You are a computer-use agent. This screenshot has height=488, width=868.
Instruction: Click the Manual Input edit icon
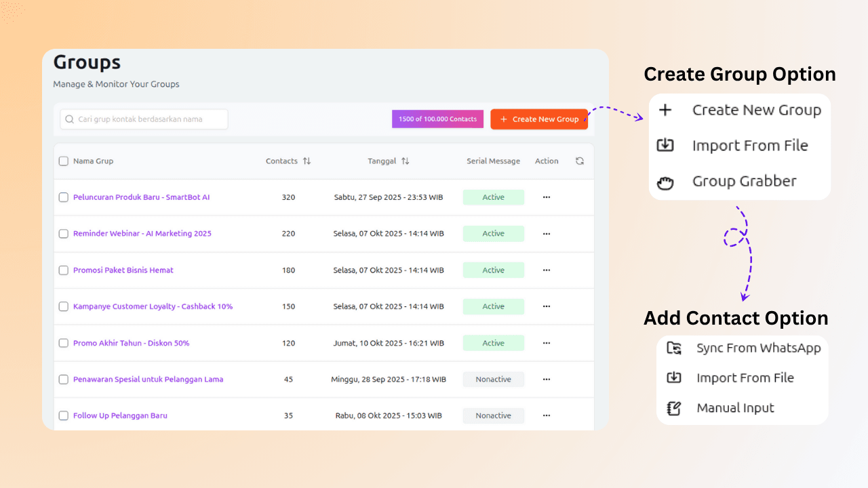(x=673, y=408)
